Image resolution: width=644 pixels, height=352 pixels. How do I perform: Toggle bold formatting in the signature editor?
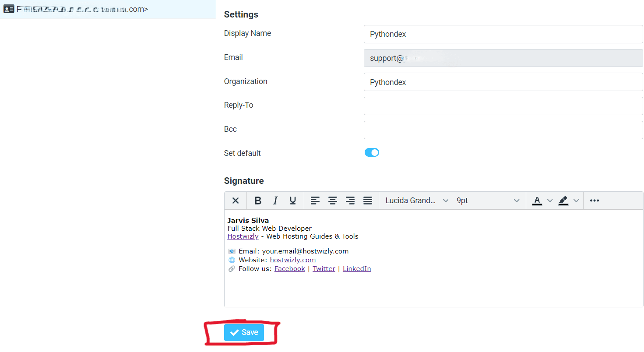[258, 200]
